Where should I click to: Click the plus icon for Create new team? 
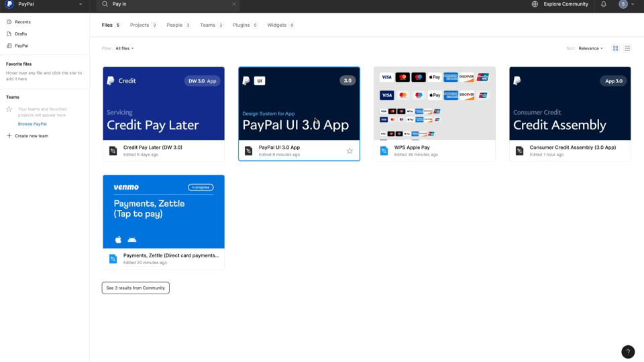[9, 136]
